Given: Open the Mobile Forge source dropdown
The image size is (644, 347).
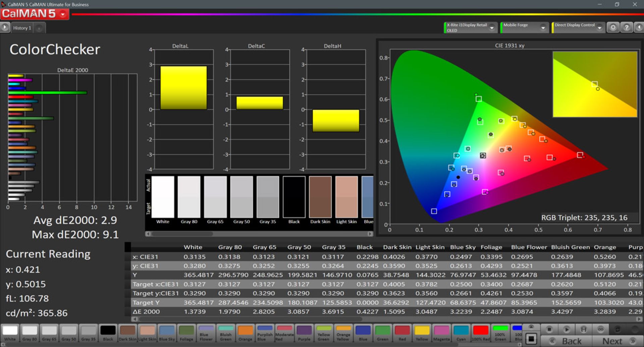Looking at the screenshot, I should click(x=543, y=28).
